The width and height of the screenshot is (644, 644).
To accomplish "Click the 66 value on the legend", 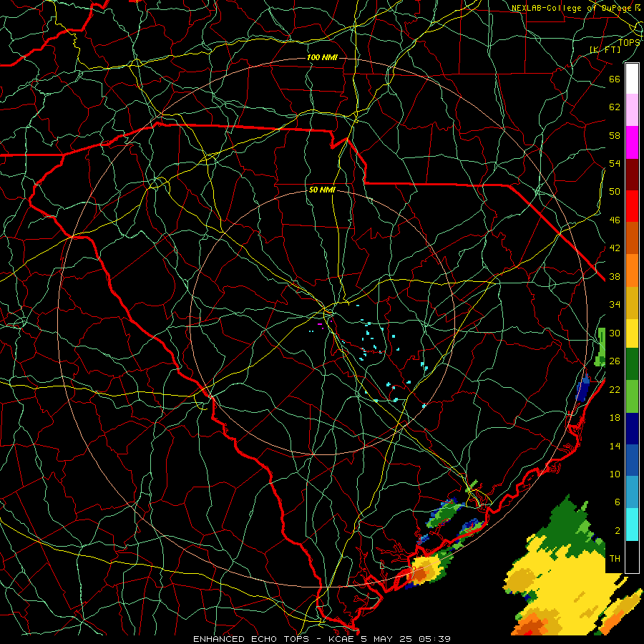I will [x=615, y=79].
